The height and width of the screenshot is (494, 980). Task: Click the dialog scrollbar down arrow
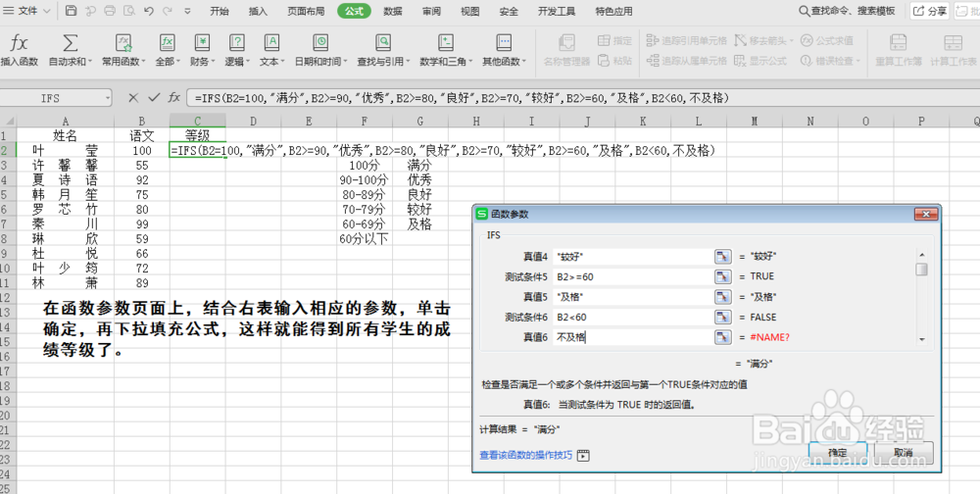921,339
